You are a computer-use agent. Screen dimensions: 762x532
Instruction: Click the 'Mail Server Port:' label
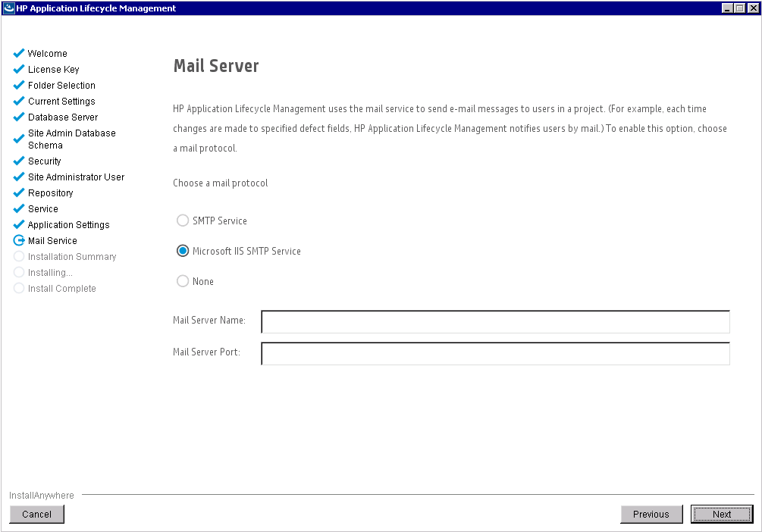(206, 352)
